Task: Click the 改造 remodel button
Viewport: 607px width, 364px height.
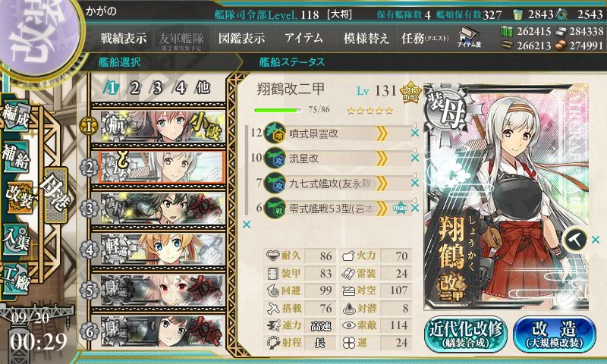Action: tap(555, 334)
